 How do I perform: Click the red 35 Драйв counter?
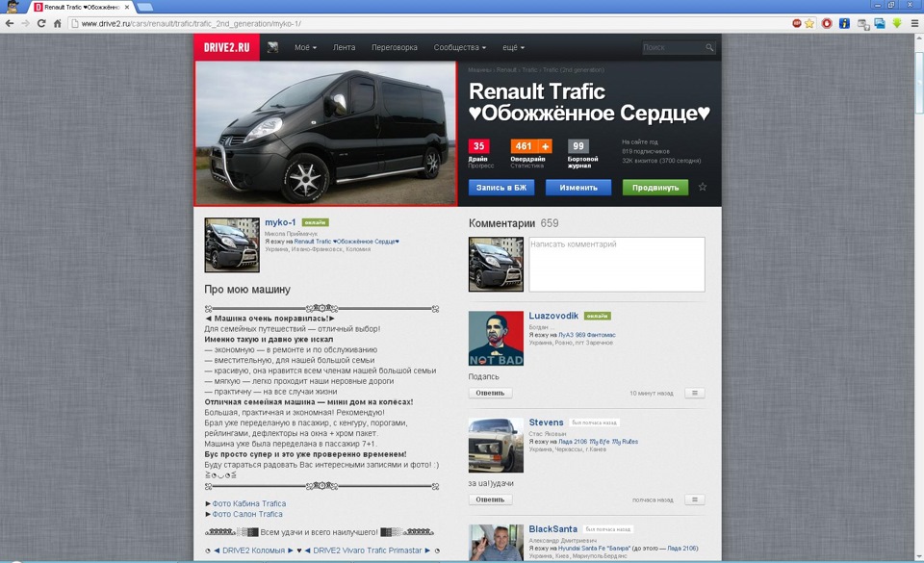[x=479, y=146]
